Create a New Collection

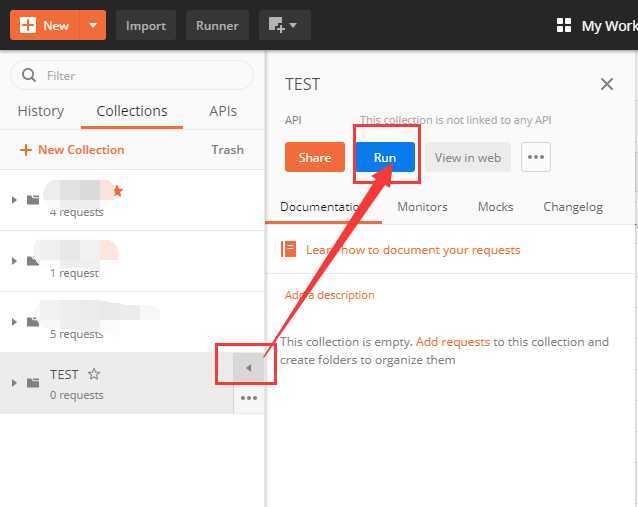point(72,150)
